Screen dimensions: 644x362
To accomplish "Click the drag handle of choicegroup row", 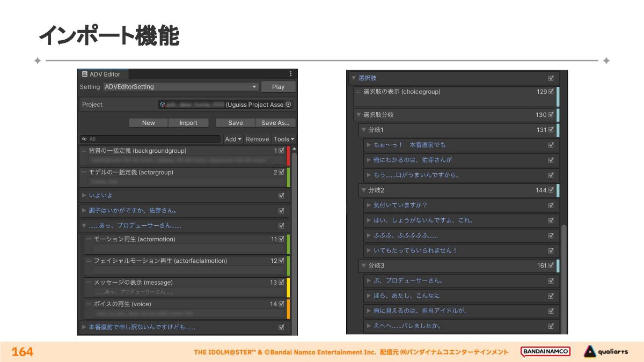I will (358, 92).
